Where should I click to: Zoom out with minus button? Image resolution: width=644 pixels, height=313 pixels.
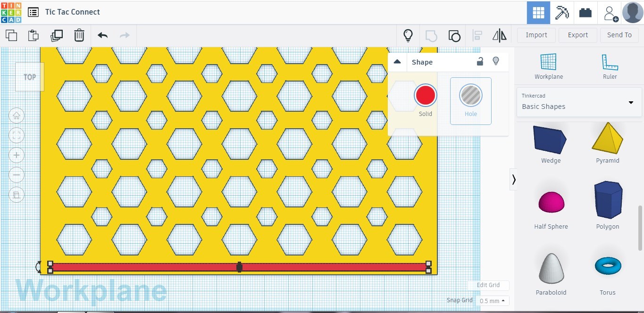[x=17, y=175]
